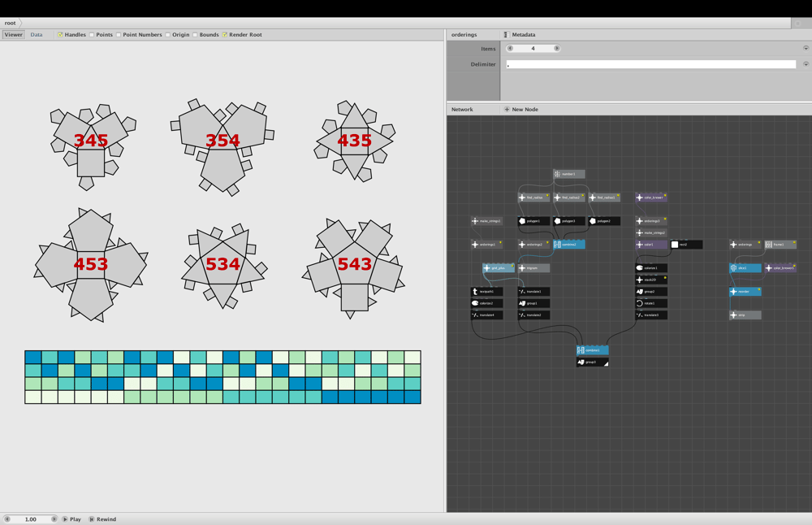Viewport: 812px width, 525px height.
Task: Select the make_strings2 node
Action: coord(651,232)
